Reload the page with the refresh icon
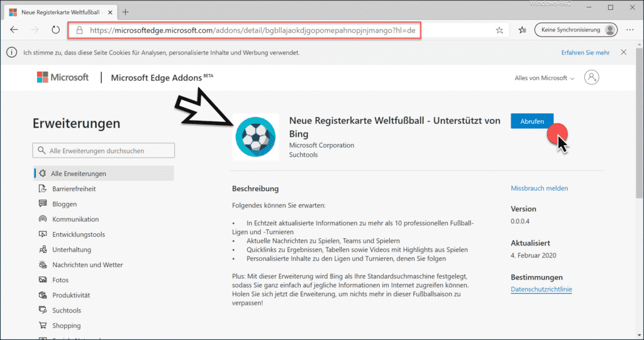The width and height of the screenshot is (644, 340). 55,30
